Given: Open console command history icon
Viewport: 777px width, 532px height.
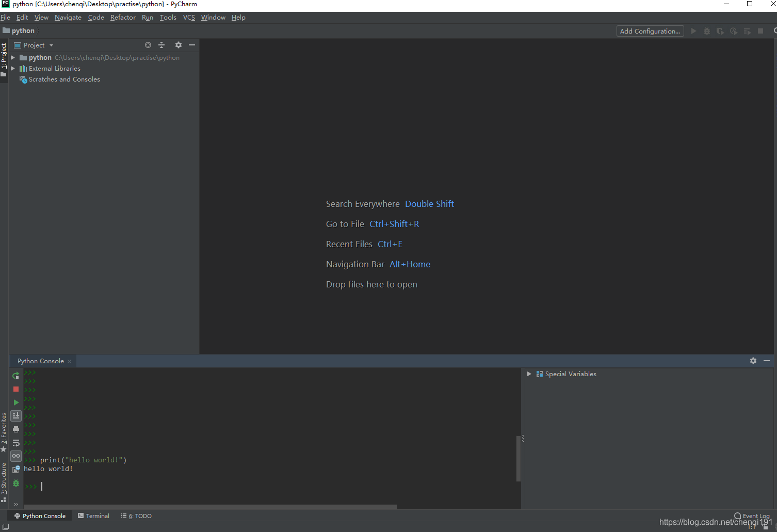Looking at the screenshot, I should (16, 470).
